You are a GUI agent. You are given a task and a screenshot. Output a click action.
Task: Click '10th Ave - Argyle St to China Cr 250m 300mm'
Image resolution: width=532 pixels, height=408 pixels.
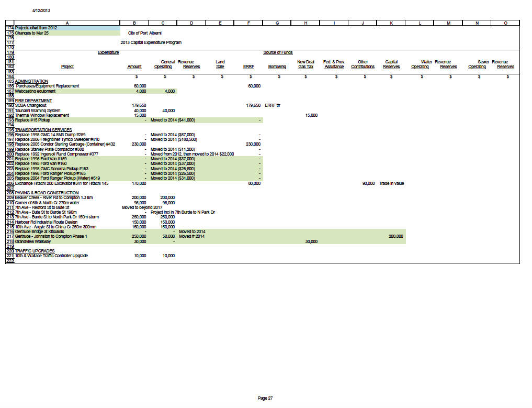(55, 227)
